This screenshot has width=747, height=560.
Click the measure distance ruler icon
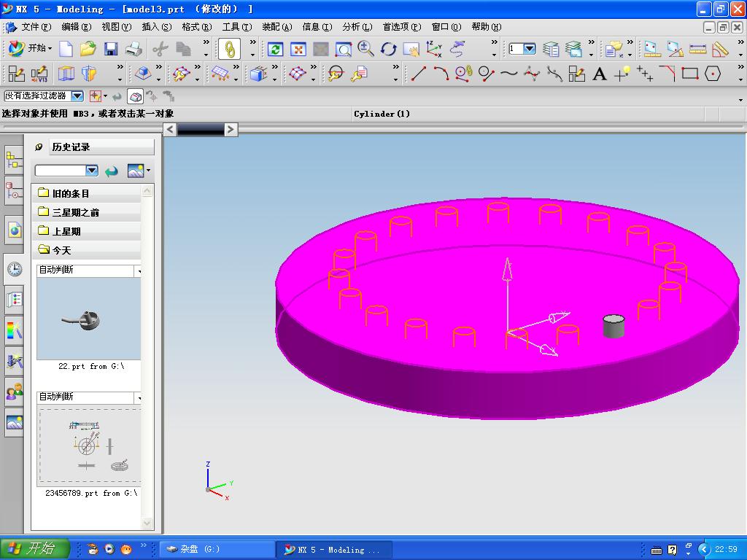point(697,49)
